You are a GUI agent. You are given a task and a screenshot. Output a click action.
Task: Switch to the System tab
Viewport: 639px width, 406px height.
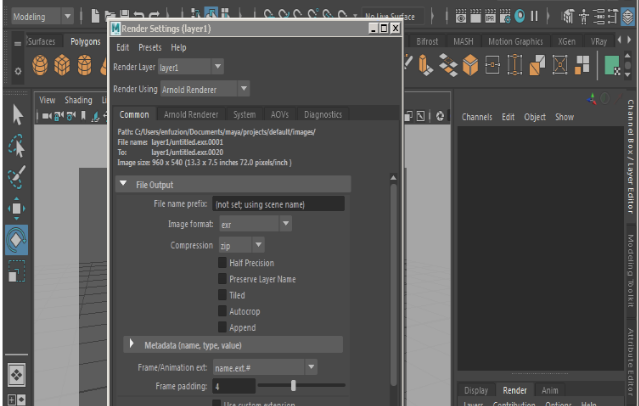(245, 115)
